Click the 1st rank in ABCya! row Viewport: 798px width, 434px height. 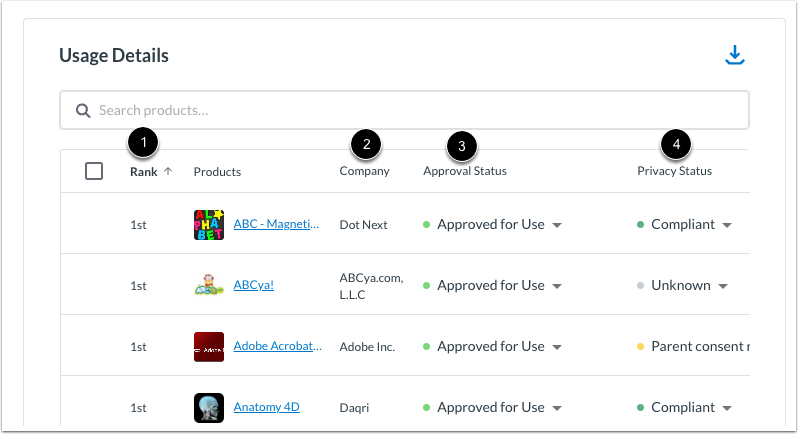point(138,286)
